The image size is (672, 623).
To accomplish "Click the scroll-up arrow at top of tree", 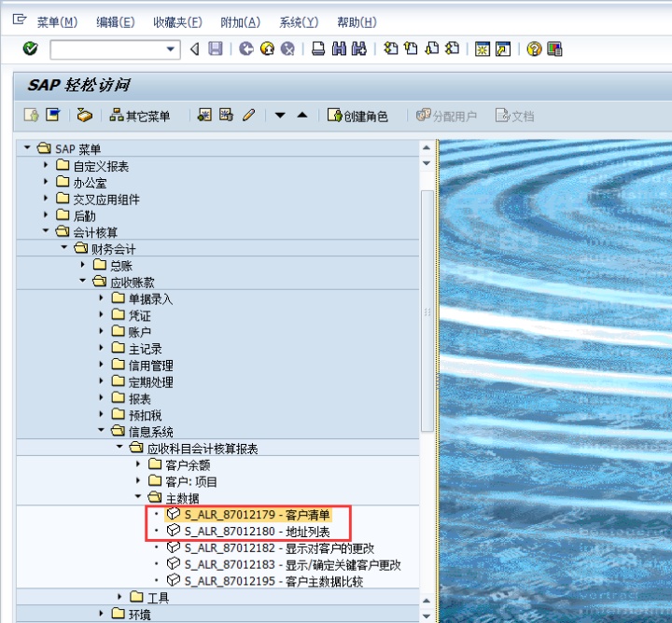I will pos(427,147).
